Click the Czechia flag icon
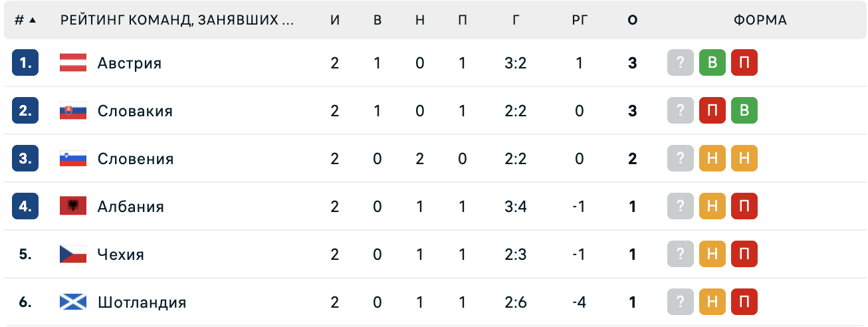 click(73, 255)
